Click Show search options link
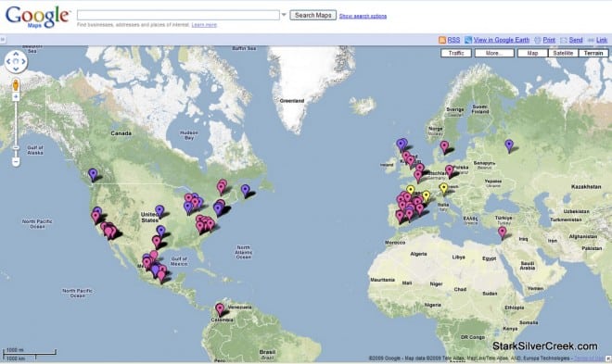This screenshot has width=612, height=364. 363,16
